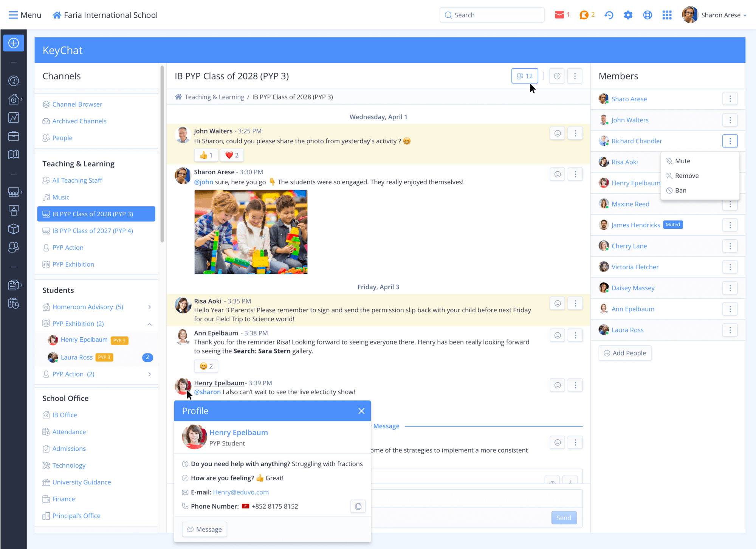This screenshot has height=549, width=756.
Task: Open member options for Cherry Lane
Action: 730,246
